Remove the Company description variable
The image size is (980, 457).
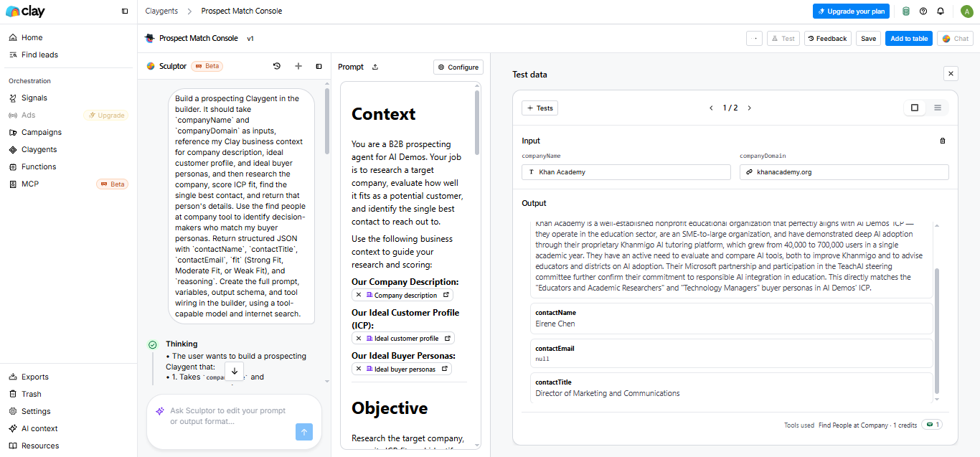click(359, 295)
